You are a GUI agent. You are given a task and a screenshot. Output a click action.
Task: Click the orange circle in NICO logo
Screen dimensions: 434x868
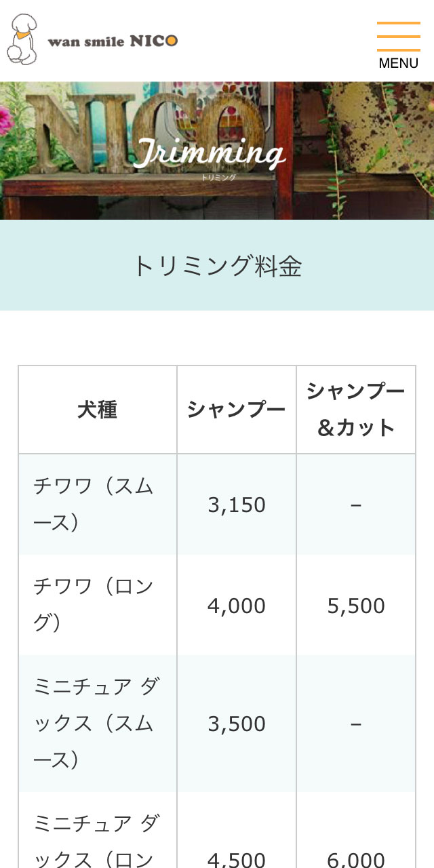(172, 41)
